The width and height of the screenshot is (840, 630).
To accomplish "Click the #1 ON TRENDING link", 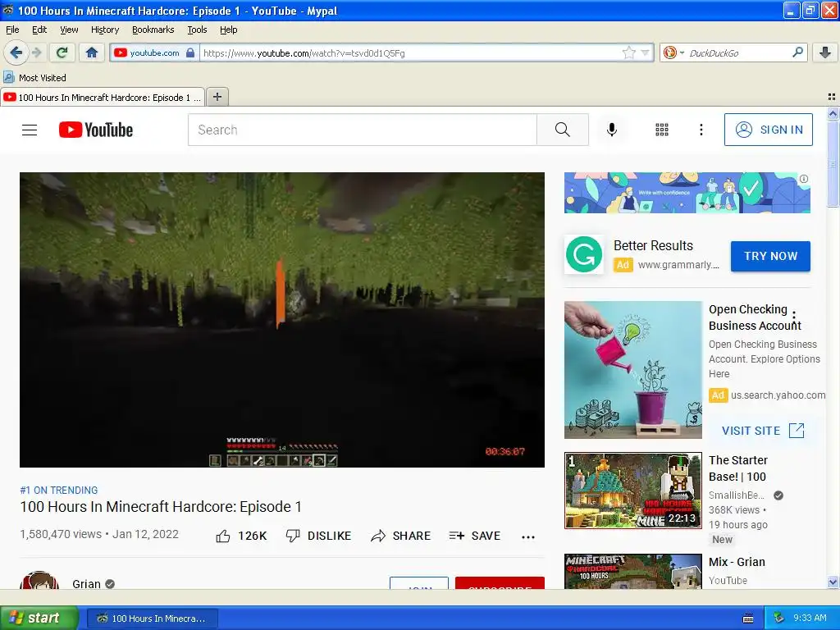I will click(x=59, y=491).
